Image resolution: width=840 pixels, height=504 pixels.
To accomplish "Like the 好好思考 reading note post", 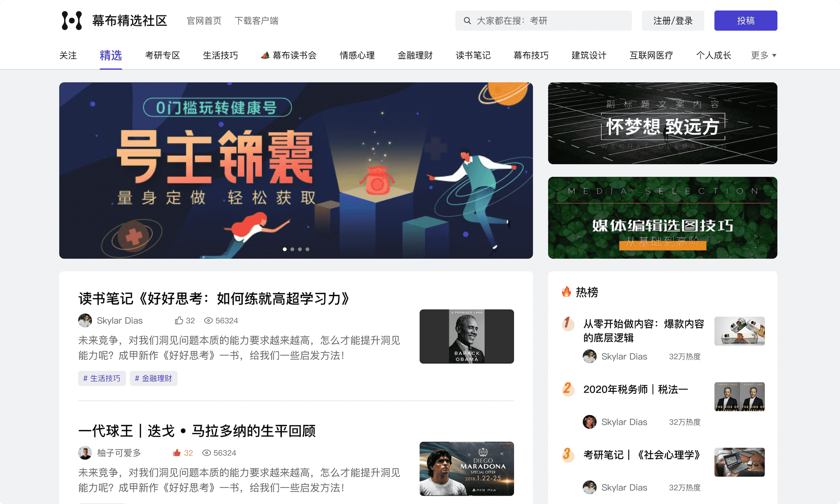I will click(179, 320).
